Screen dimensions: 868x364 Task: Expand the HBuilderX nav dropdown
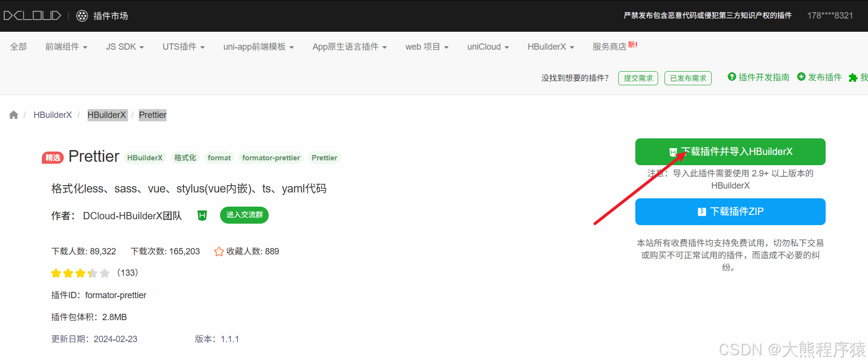[551, 47]
